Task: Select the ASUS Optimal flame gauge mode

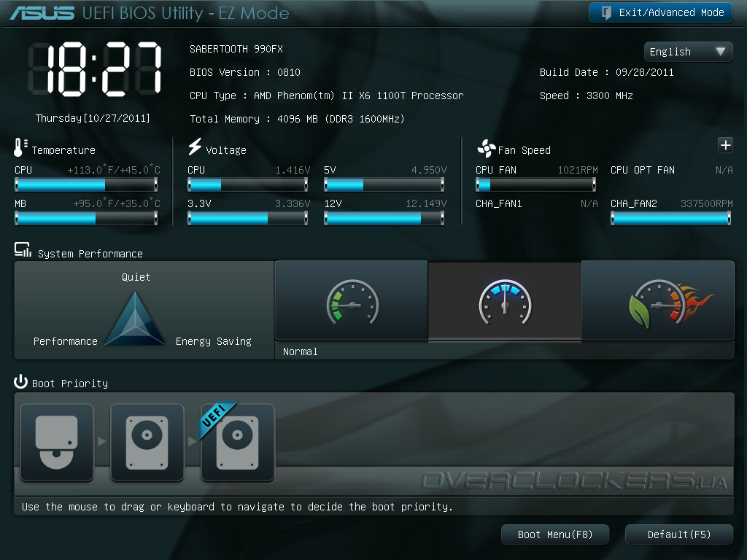Action: pyautogui.click(x=658, y=301)
